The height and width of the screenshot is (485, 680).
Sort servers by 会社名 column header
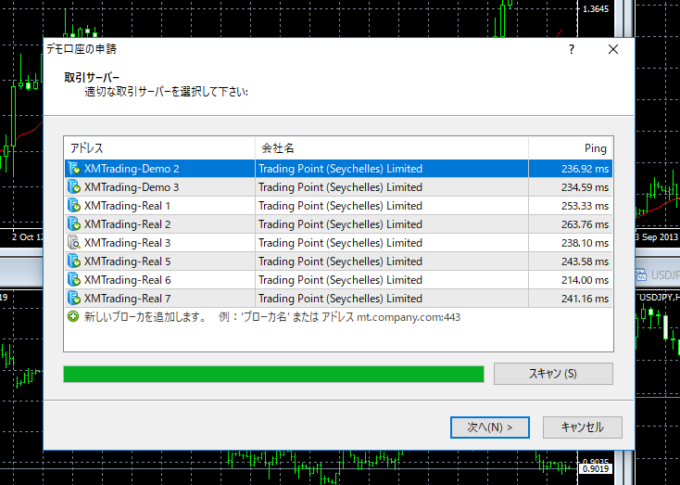coord(391,148)
